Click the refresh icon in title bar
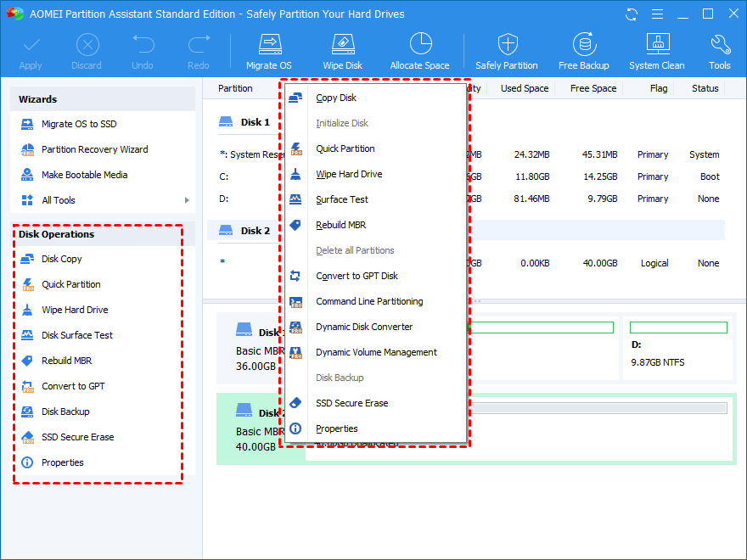Viewport: 747px width, 560px height. point(632,14)
